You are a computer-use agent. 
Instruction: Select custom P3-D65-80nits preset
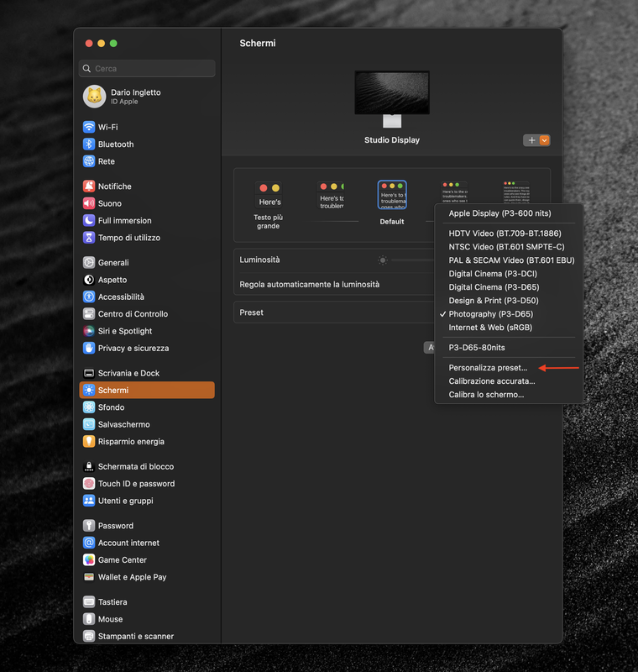[x=509, y=348]
